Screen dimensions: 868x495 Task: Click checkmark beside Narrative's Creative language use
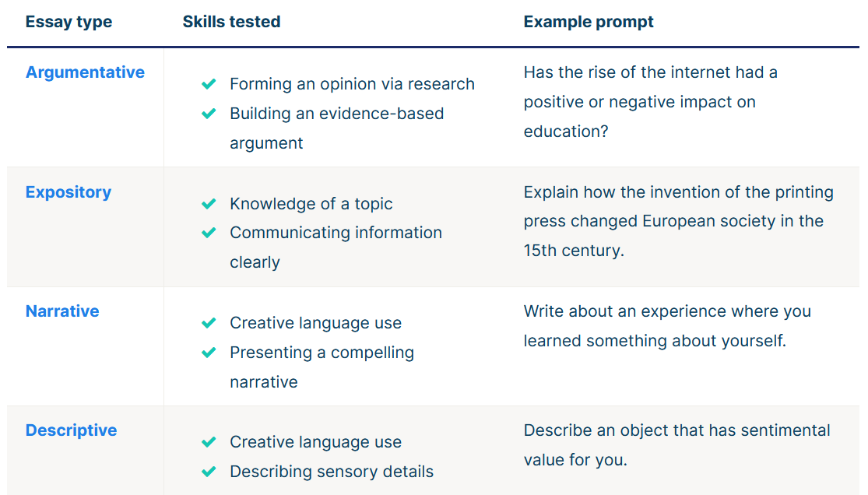pos(209,323)
